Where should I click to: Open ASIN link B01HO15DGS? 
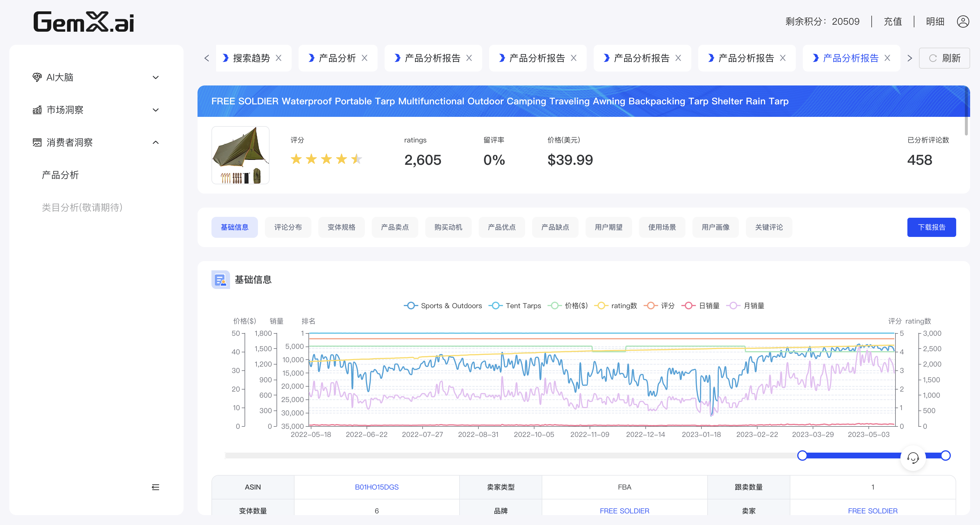point(377,487)
